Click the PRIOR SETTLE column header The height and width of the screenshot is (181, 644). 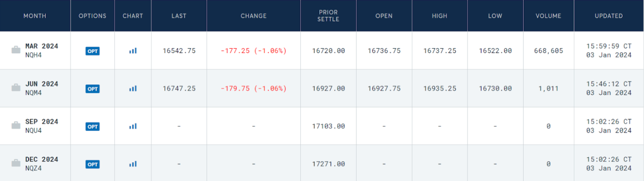pyautogui.click(x=328, y=16)
